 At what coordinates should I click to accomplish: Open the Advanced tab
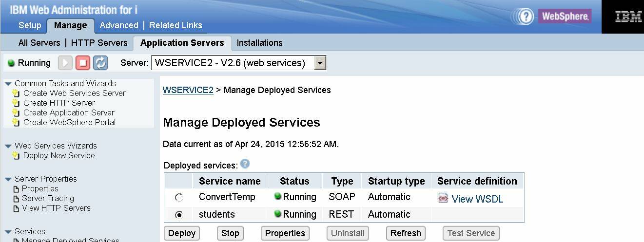point(119,25)
